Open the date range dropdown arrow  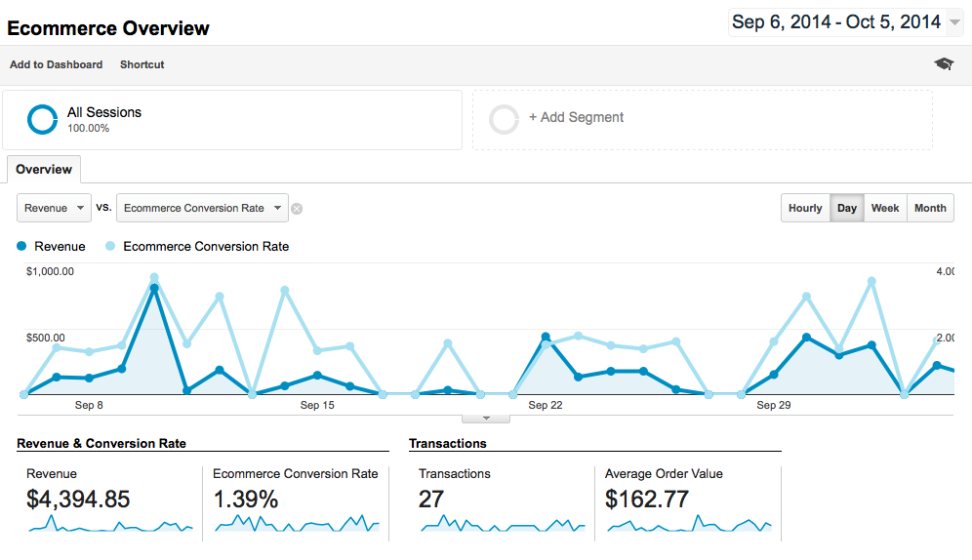coord(955,22)
